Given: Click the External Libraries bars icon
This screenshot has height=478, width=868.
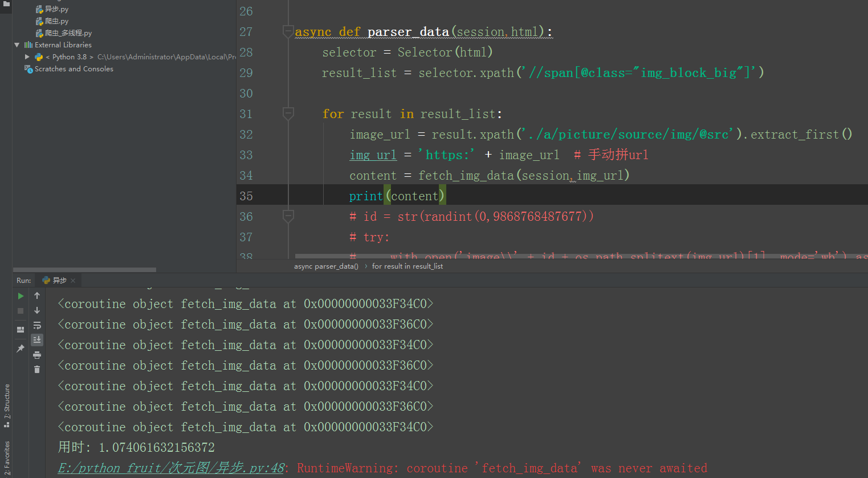Looking at the screenshot, I should (x=28, y=44).
